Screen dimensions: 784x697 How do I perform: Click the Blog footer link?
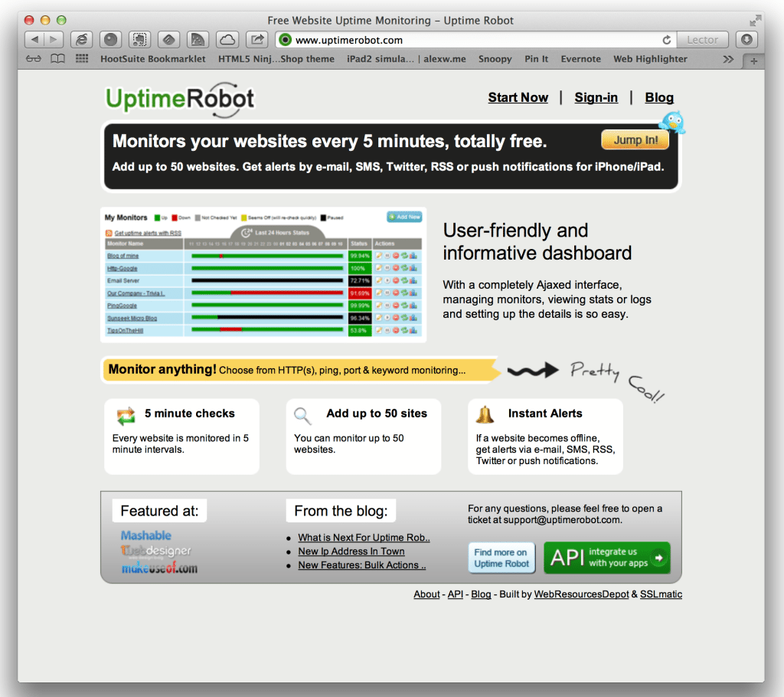tap(481, 594)
